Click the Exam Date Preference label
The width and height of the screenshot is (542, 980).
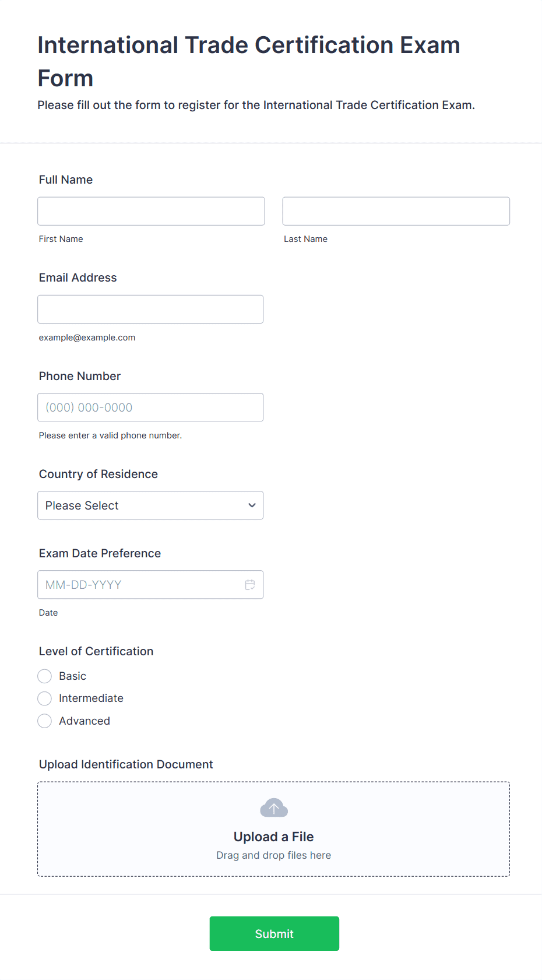(x=100, y=553)
